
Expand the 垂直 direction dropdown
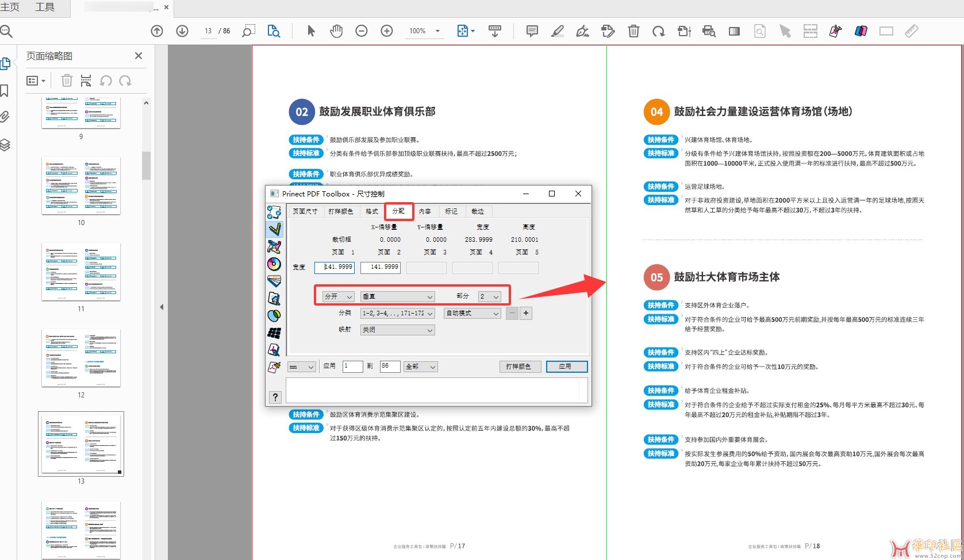[397, 296]
